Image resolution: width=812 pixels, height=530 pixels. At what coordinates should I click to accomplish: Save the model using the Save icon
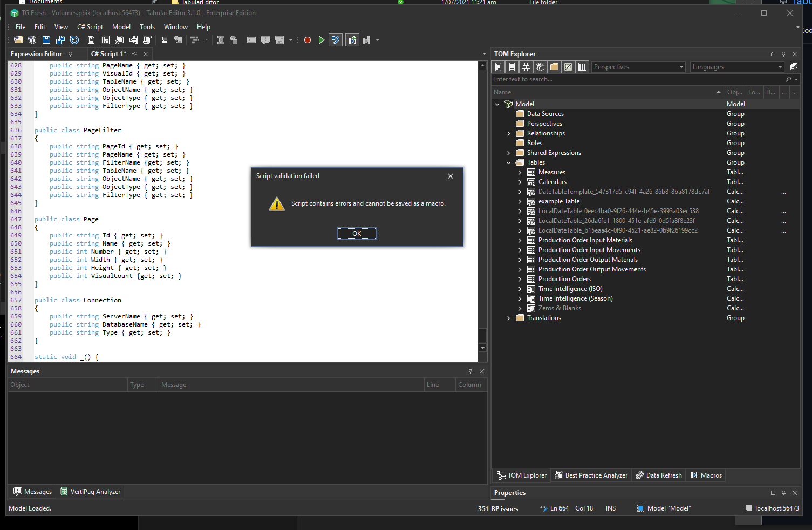tap(46, 39)
